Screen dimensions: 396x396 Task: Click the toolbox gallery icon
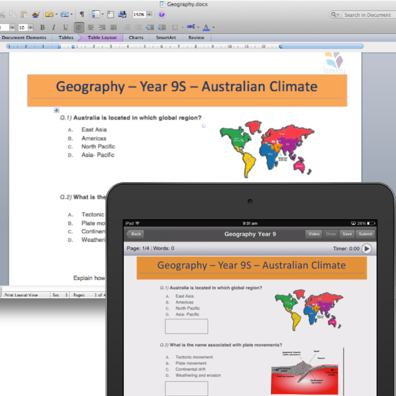tap(110, 14)
